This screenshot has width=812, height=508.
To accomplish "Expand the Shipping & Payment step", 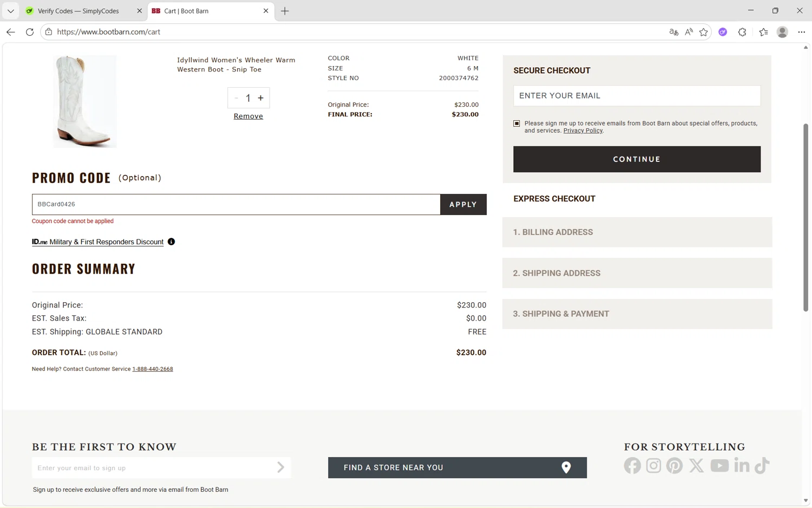I will click(637, 314).
